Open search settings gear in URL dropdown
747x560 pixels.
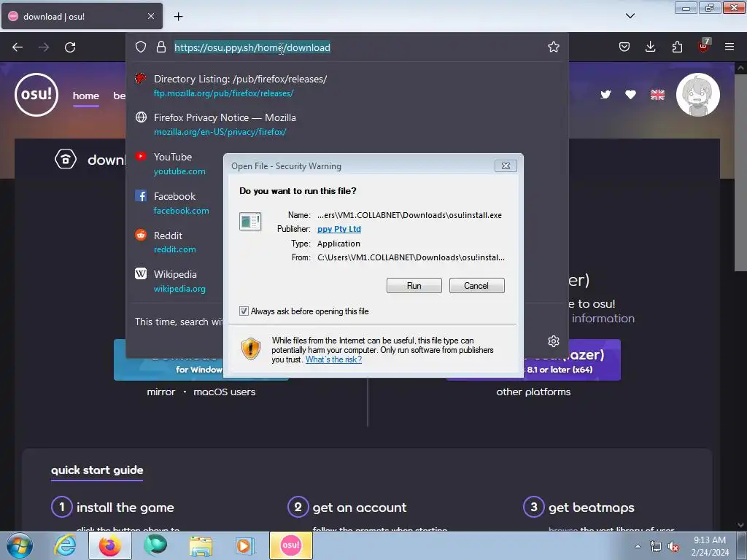[553, 341]
